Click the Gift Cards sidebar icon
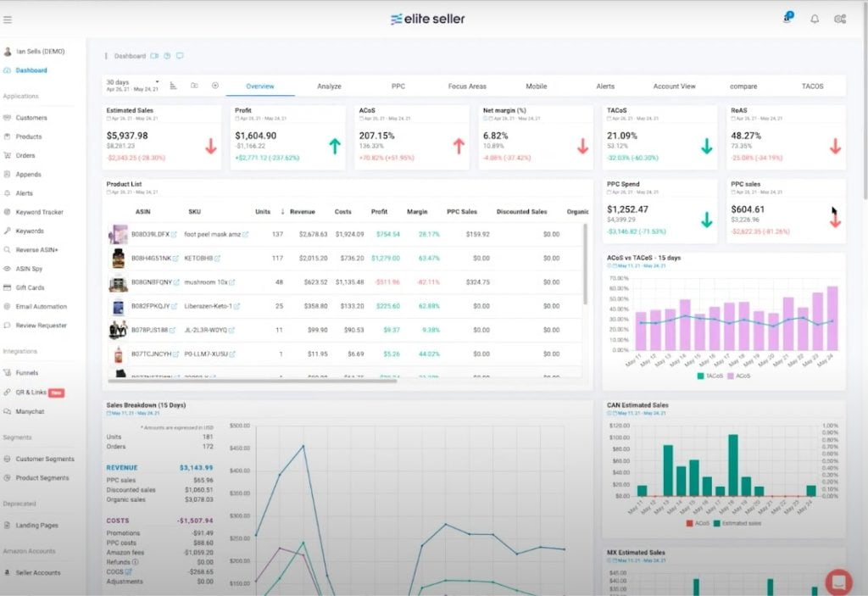This screenshot has height=596, width=868. coord(7,287)
